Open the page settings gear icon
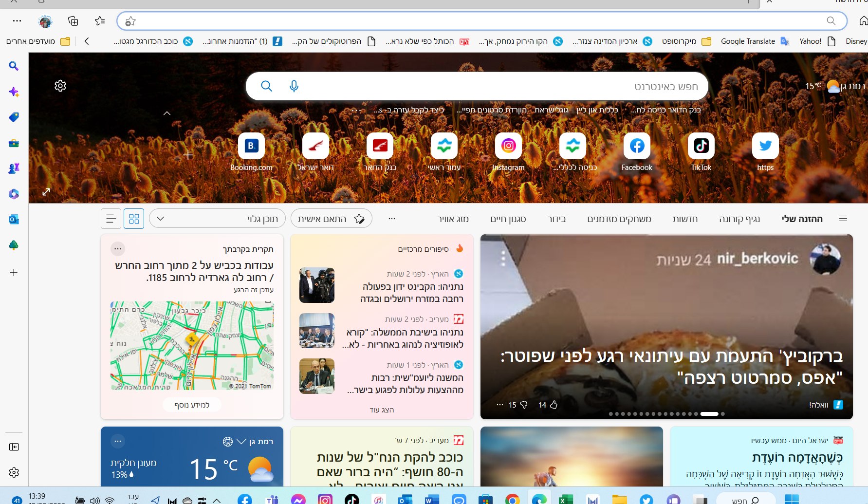The height and width of the screenshot is (504, 868). (60, 86)
